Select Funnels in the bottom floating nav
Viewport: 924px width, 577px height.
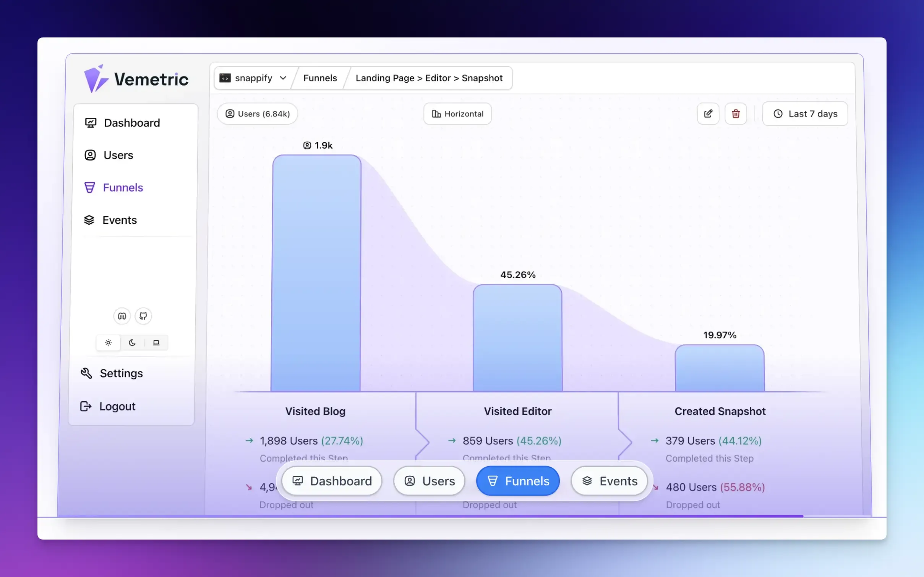coord(518,481)
